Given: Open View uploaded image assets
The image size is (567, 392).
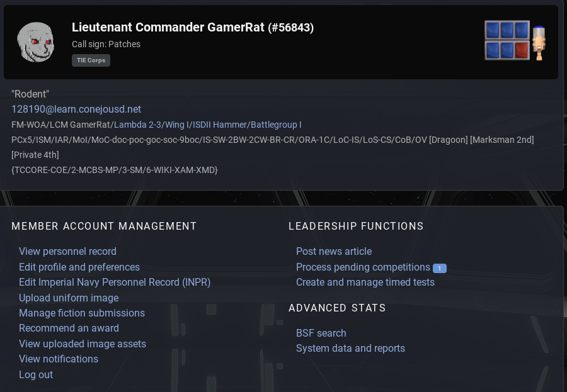Looking at the screenshot, I should point(83,344).
